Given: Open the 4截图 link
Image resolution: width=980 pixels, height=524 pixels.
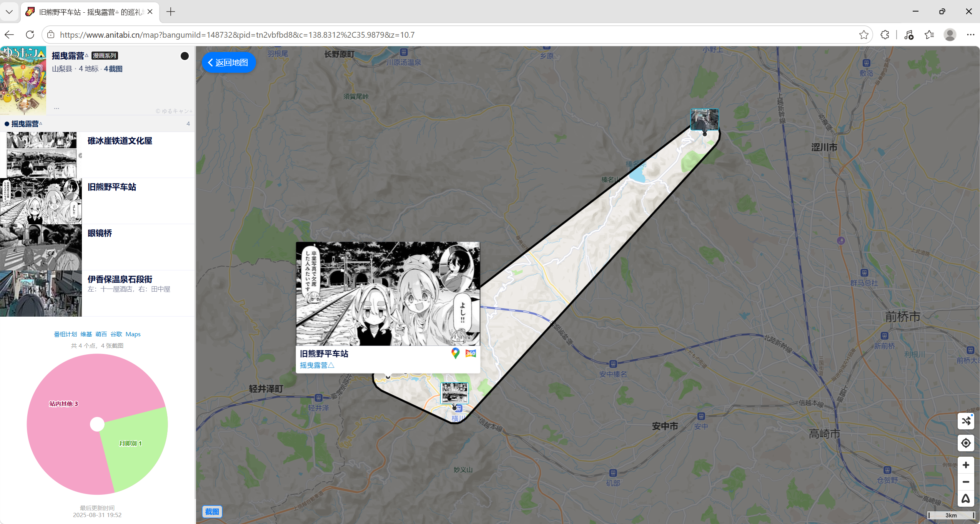Looking at the screenshot, I should pyautogui.click(x=113, y=69).
